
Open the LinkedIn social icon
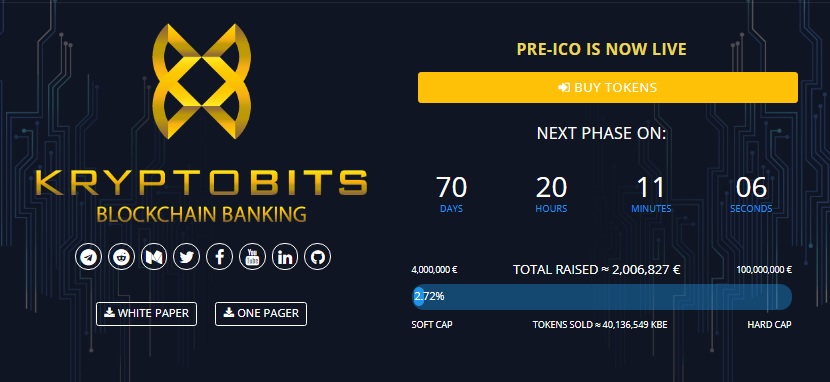coord(285,257)
